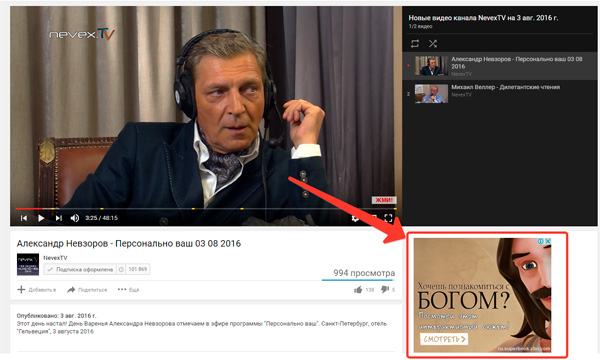
Task: Skip to the previous video in the playlist
Action: point(24,218)
